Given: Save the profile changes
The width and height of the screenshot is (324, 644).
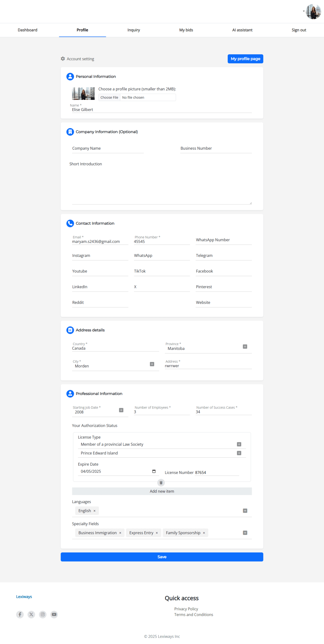Looking at the screenshot, I should tap(162, 557).
